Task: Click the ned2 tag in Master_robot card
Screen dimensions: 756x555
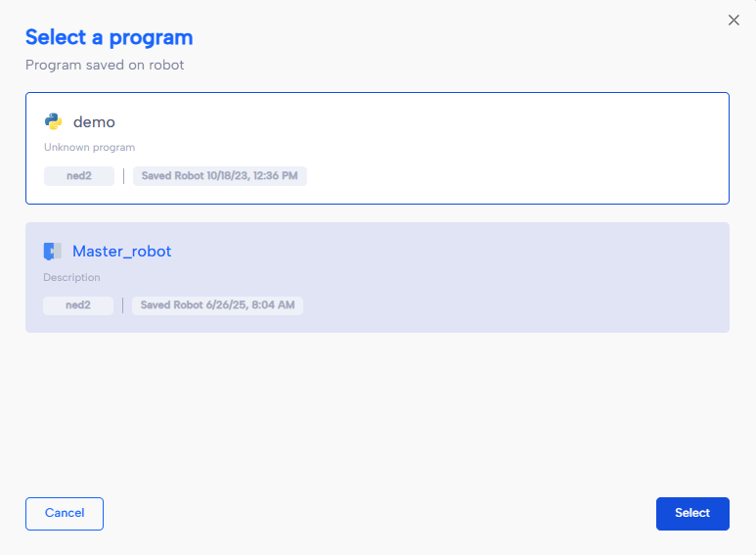Action: click(78, 305)
